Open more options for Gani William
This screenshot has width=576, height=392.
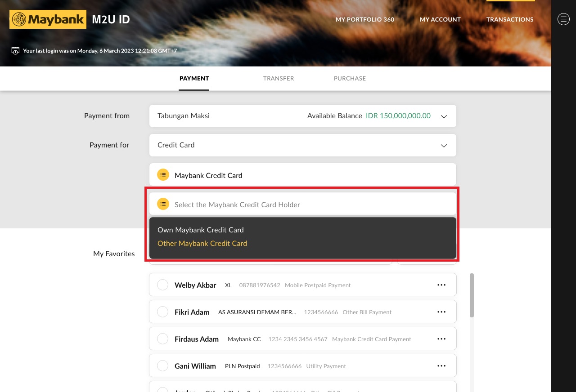[x=441, y=366]
